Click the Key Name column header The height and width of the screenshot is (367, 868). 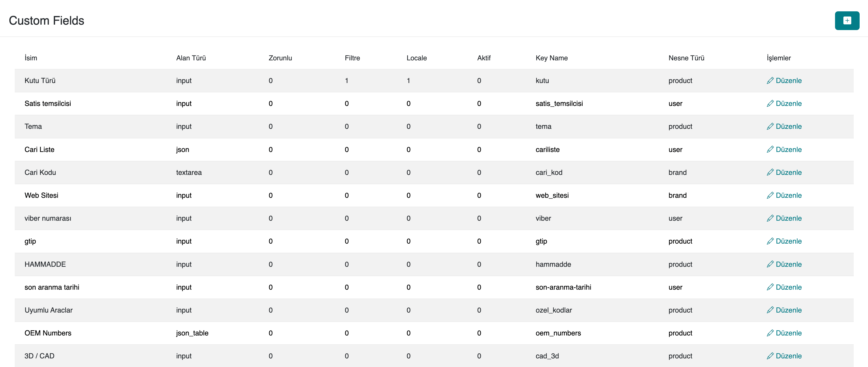551,58
